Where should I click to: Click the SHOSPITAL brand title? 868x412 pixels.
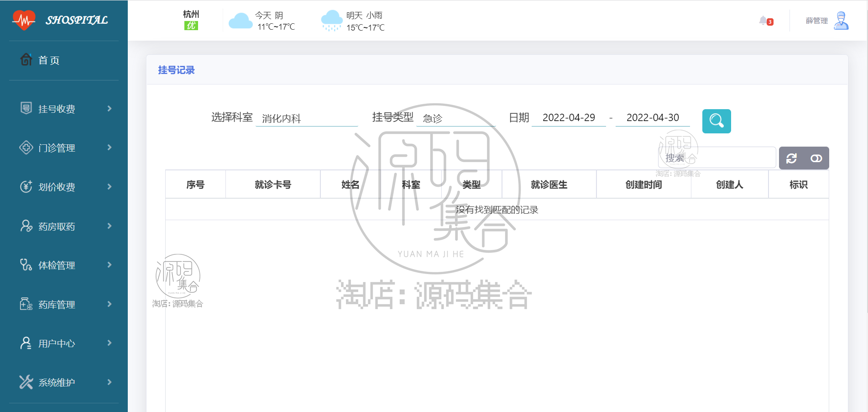(77, 20)
